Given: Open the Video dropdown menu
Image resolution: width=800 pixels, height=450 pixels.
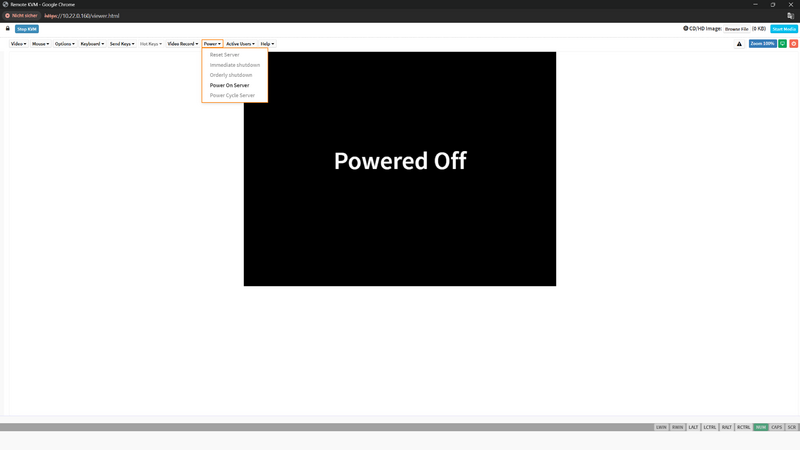Looking at the screenshot, I should pyautogui.click(x=18, y=44).
